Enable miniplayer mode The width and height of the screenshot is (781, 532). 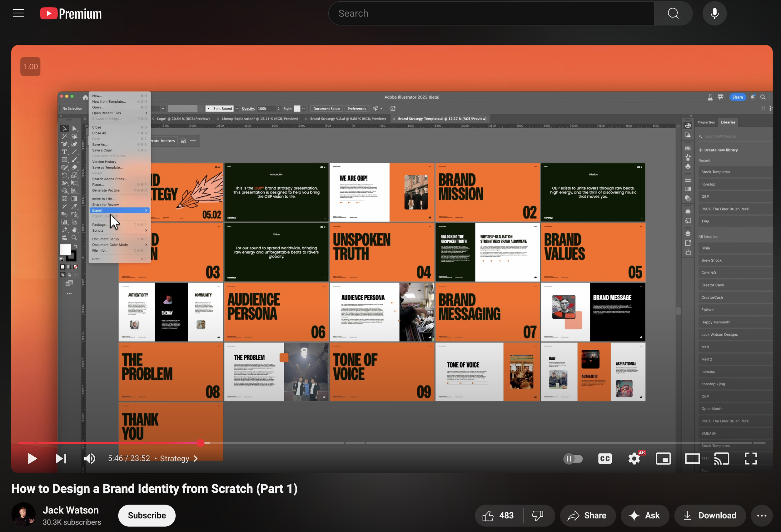[x=663, y=458]
